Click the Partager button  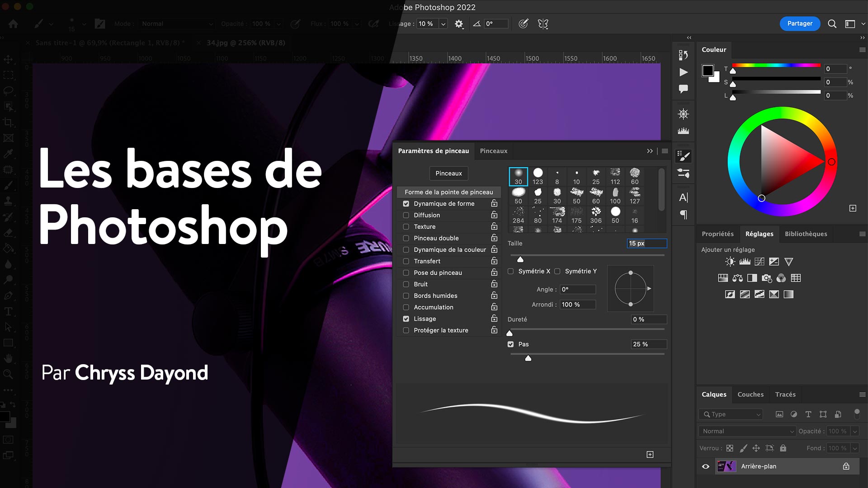pyautogui.click(x=800, y=23)
